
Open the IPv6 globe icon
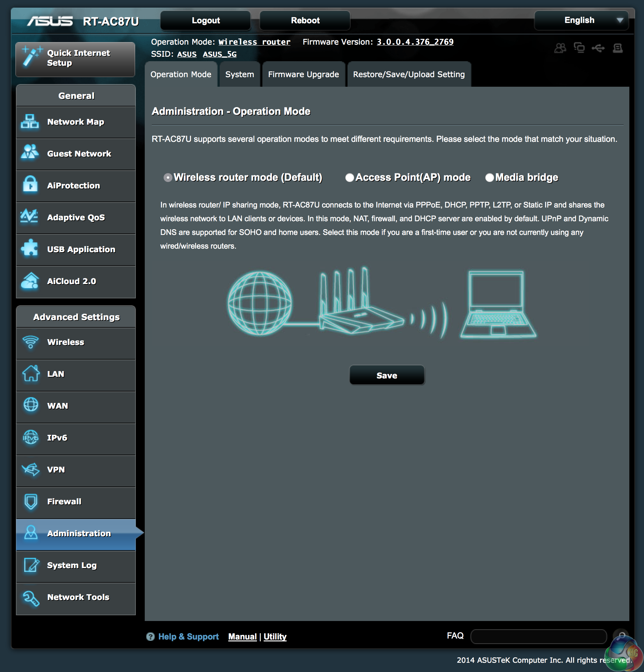(30, 438)
